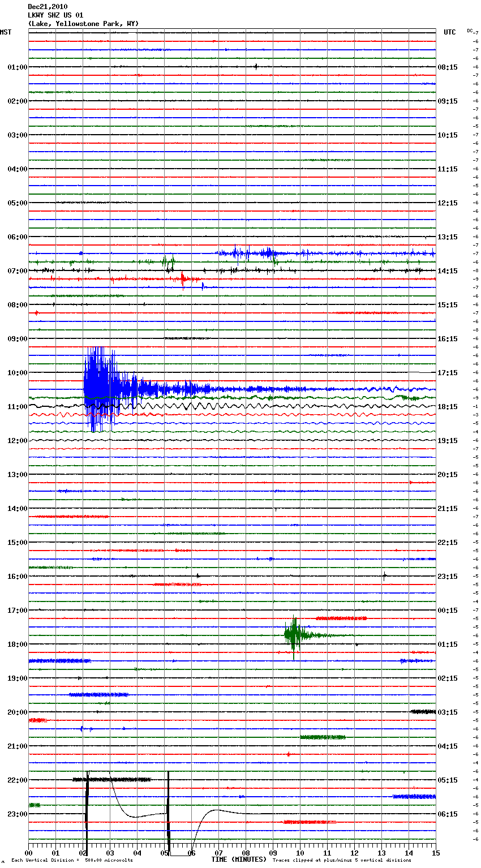The image size is (481, 868).
Task: Click the UTC time zone label
Action: [x=450, y=32]
